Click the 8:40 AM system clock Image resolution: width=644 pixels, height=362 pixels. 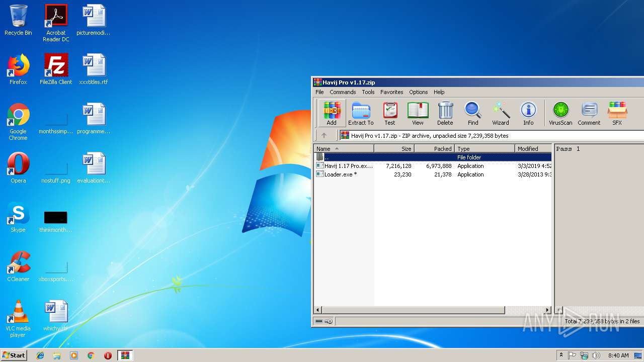pos(618,355)
